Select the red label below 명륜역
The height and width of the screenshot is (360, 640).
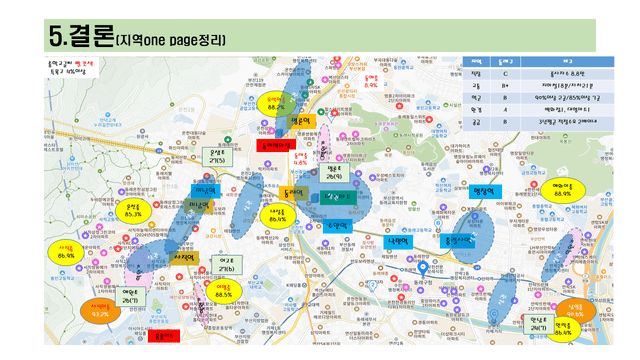pyautogui.click(x=276, y=145)
